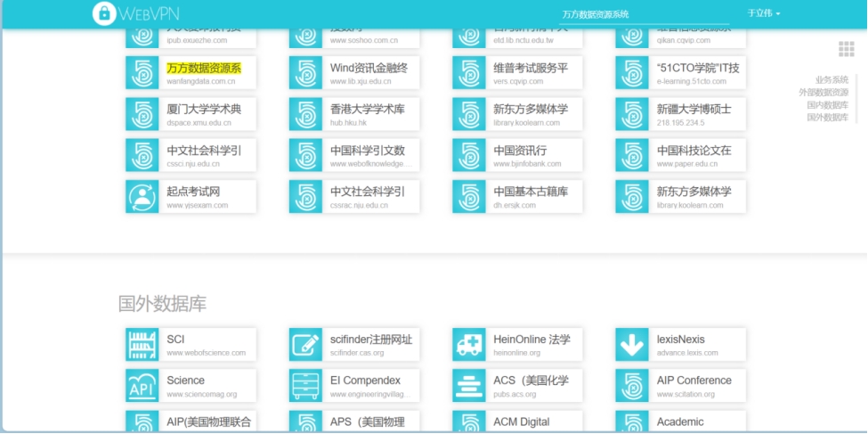Jump to 国外数据库 section

pyautogui.click(x=828, y=117)
